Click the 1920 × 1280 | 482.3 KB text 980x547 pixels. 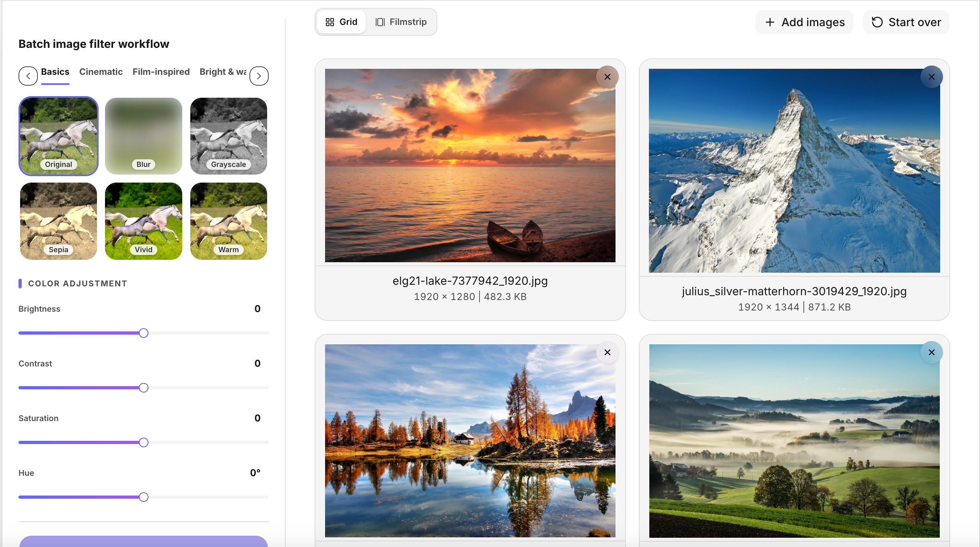tap(470, 297)
